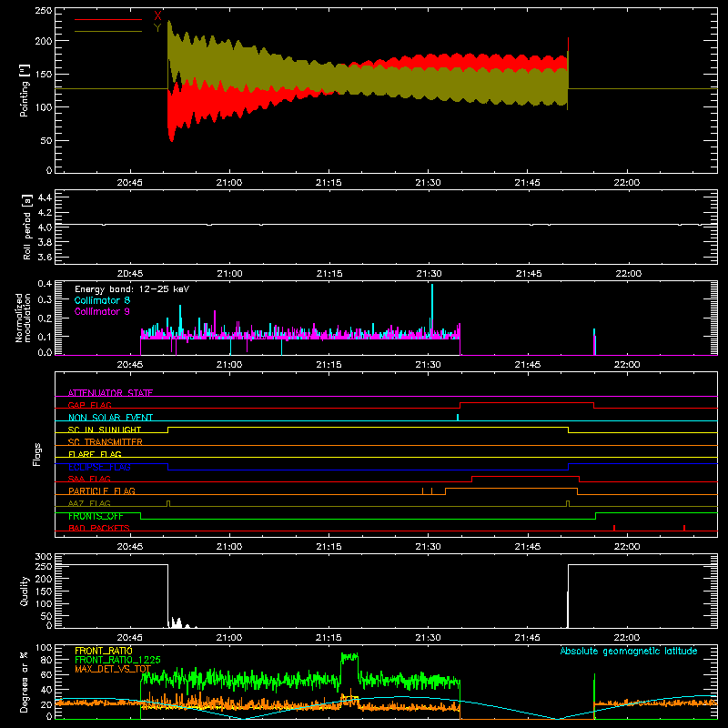728x728 pixels.
Task: Click the 'Energy band: 12-25 keV' label
Action: tap(132, 289)
